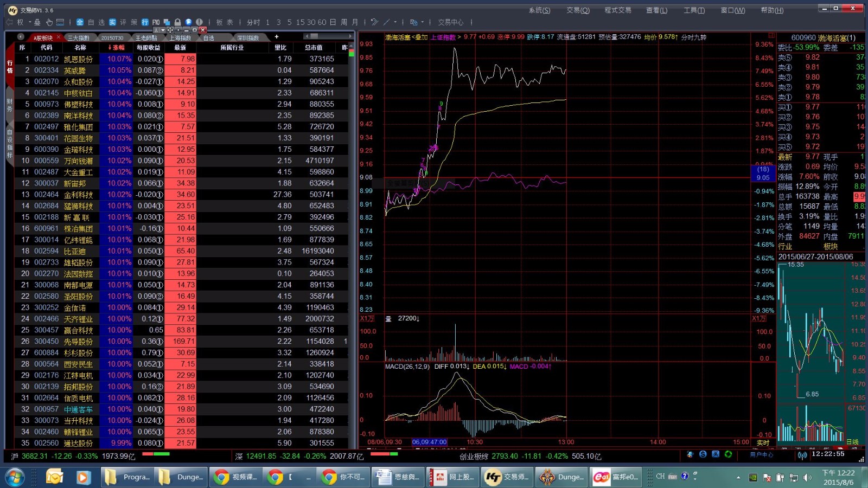Add a new tab with the plus button
The width and height of the screenshot is (868, 488).
(x=276, y=37)
